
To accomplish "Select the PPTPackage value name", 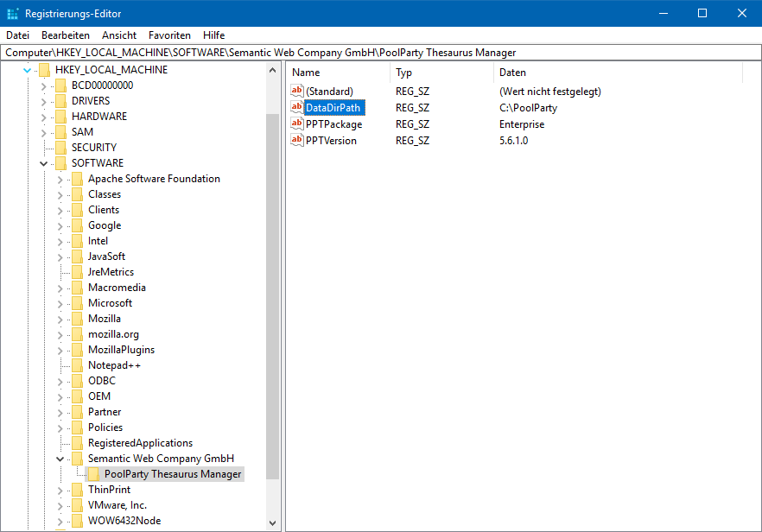I will click(x=333, y=124).
